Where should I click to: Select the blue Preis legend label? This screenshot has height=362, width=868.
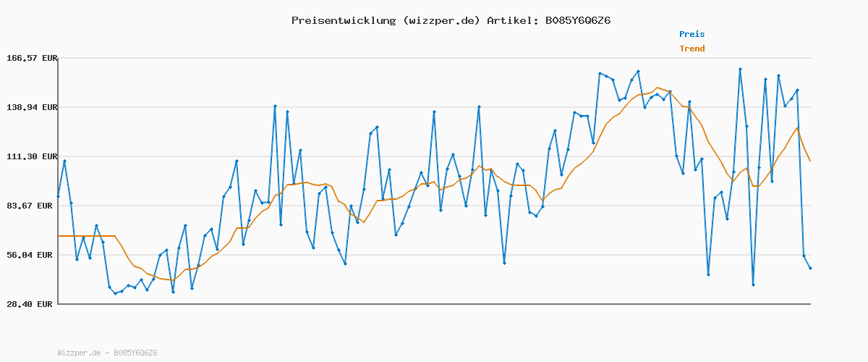(x=692, y=34)
